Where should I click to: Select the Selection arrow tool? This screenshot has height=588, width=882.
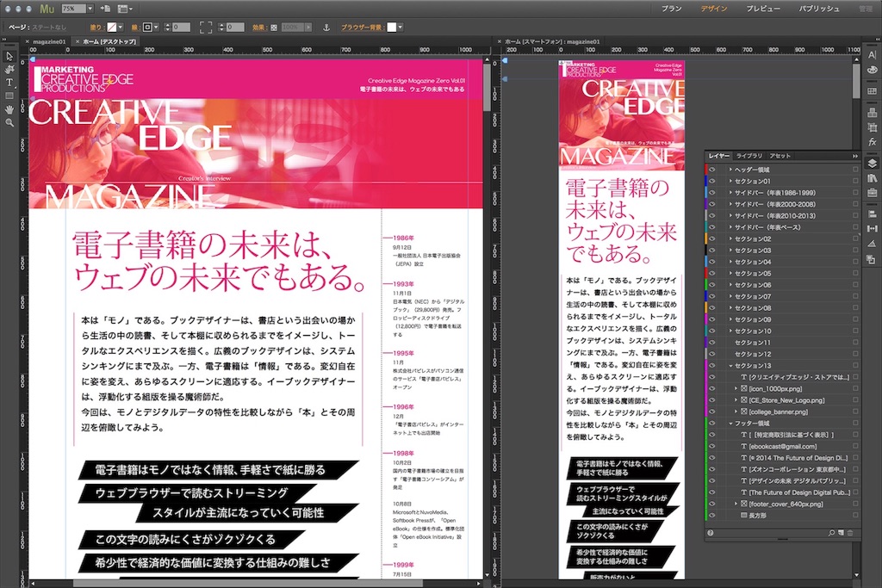pyautogui.click(x=9, y=56)
